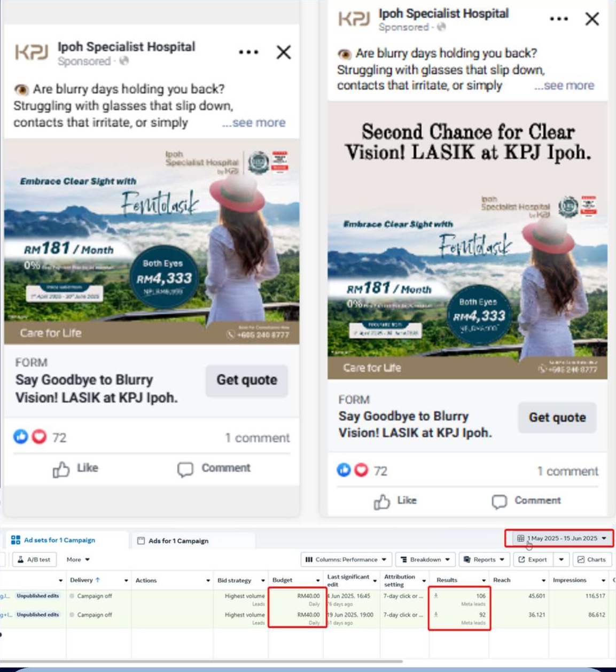The image size is (616, 672).
Task: Click the A/B test flask icon
Action: 21,559
